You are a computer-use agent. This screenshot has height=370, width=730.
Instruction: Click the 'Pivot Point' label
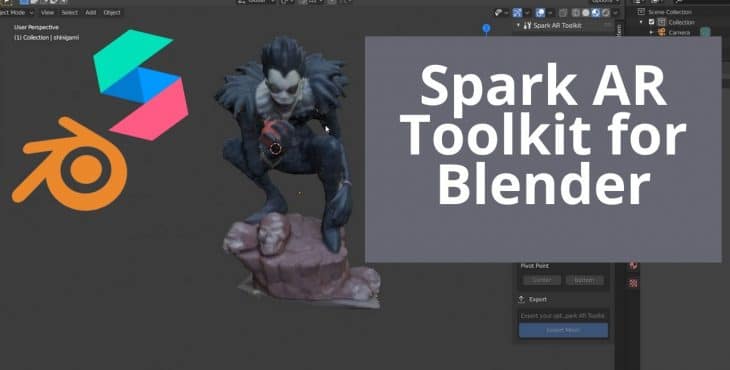535,266
